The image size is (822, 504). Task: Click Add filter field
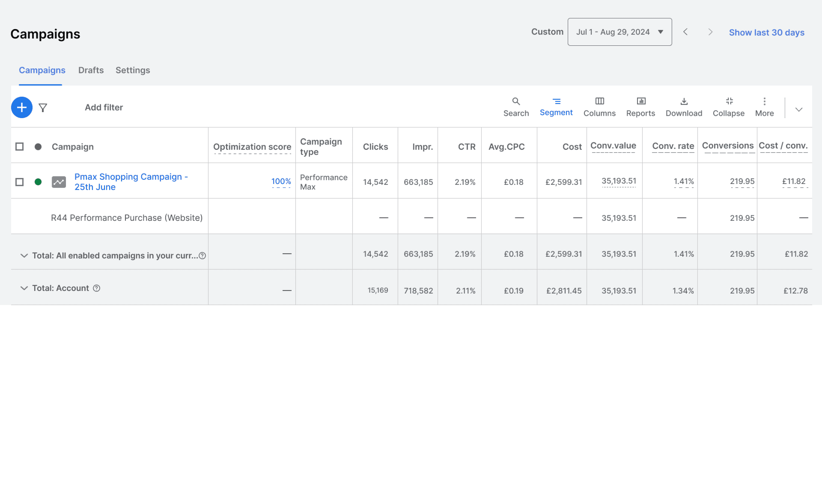(104, 107)
